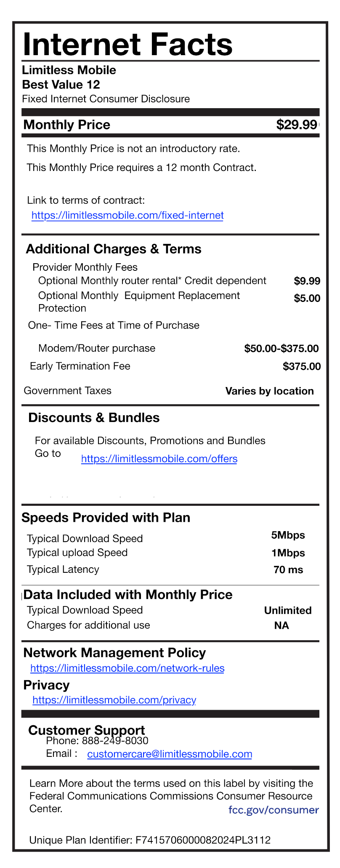Click the $9.99 router rental fee
Viewport: 340px width, 868px height.
click(307, 281)
